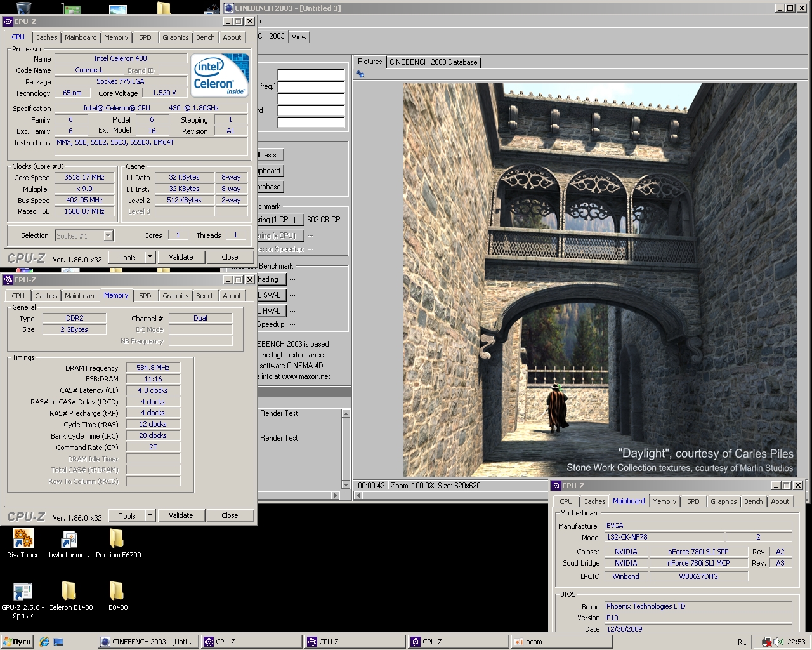Viewport: 812px width, 650px height.
Task: Click the C4D Shading benchmark button
Action: point(272,279)
